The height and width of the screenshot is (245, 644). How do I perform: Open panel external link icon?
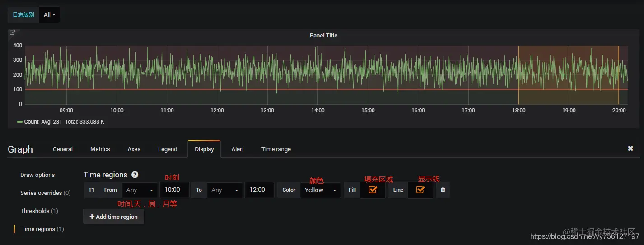click(x=13, y=32)
